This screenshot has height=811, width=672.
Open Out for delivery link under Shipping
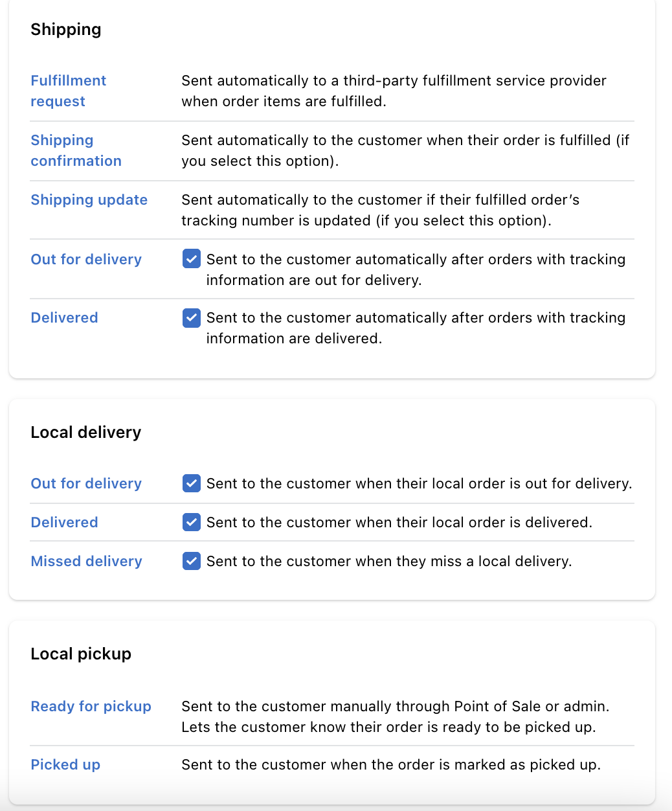[x=86, y=259]
